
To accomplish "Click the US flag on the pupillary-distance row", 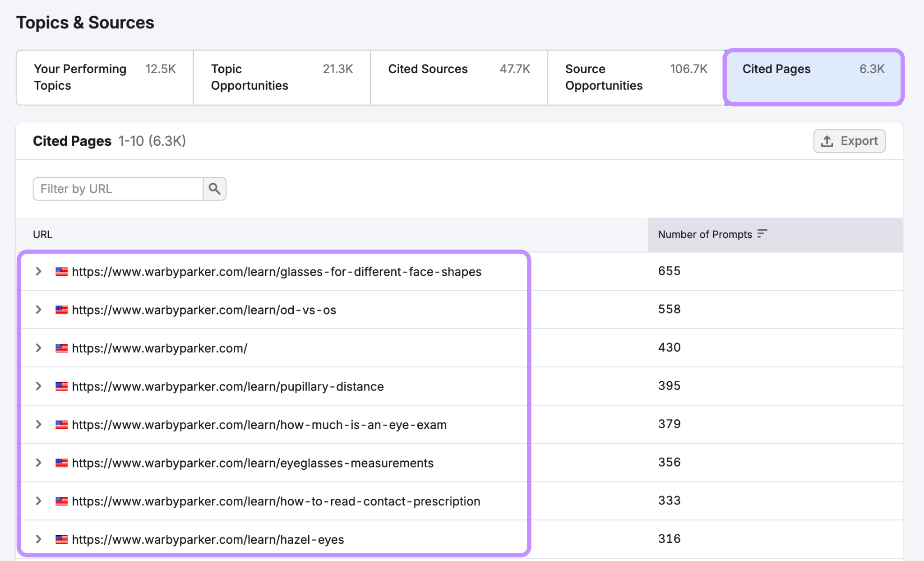I will [x=62, y=386].
